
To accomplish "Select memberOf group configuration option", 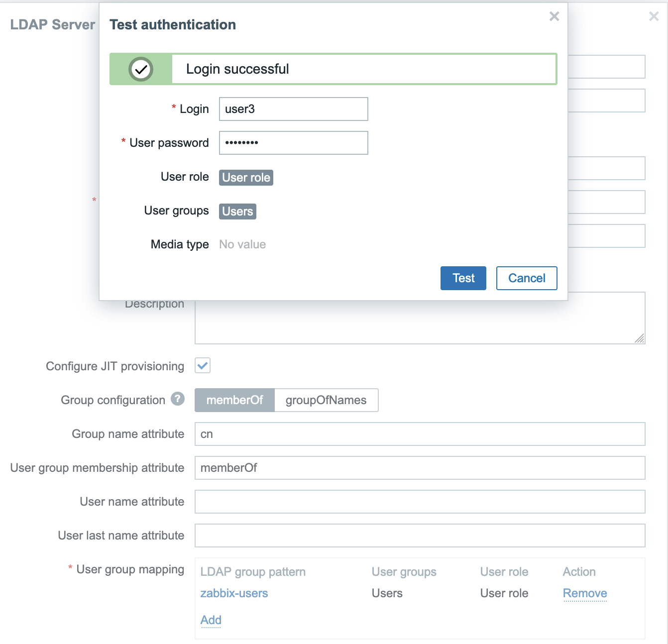I will point(234,400).
